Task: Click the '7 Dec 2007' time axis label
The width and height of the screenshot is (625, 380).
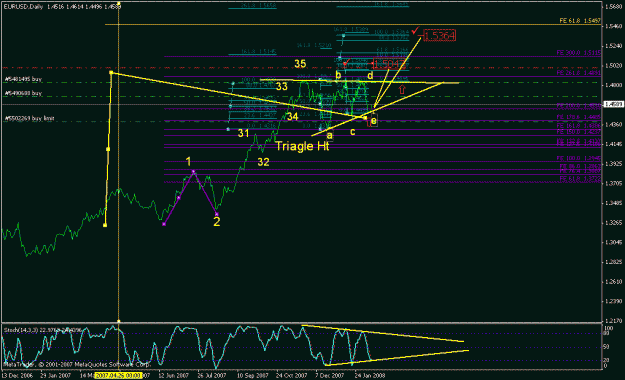Action: tap(330, 376)
